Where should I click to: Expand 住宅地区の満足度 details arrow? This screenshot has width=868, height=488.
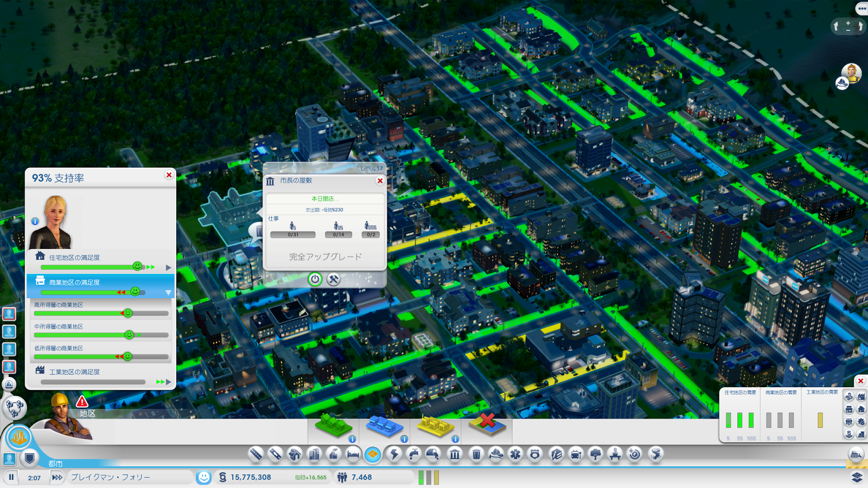click(x=168, y=267)
